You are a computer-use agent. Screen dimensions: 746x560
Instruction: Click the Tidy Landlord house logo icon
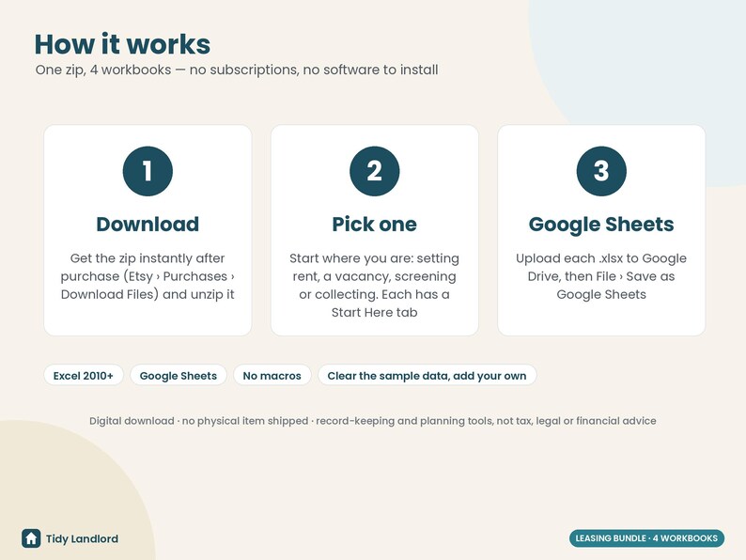[31, 538]
